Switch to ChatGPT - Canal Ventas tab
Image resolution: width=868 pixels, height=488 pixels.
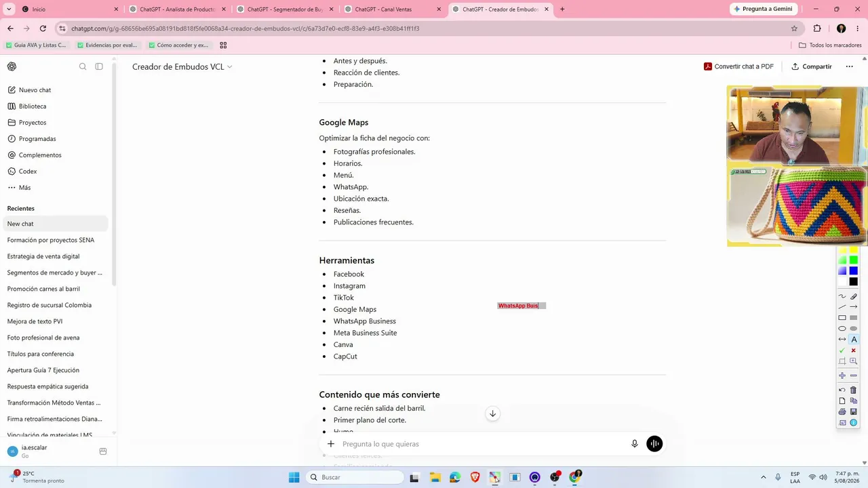[393, 9]
